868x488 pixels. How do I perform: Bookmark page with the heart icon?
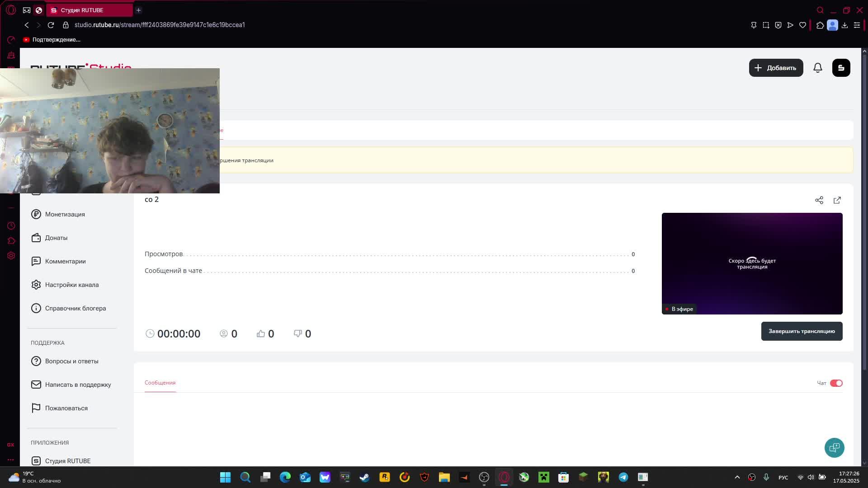802,25
